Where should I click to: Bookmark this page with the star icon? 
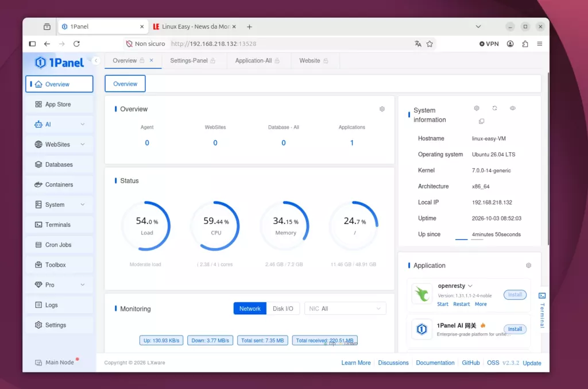point(430,44)
